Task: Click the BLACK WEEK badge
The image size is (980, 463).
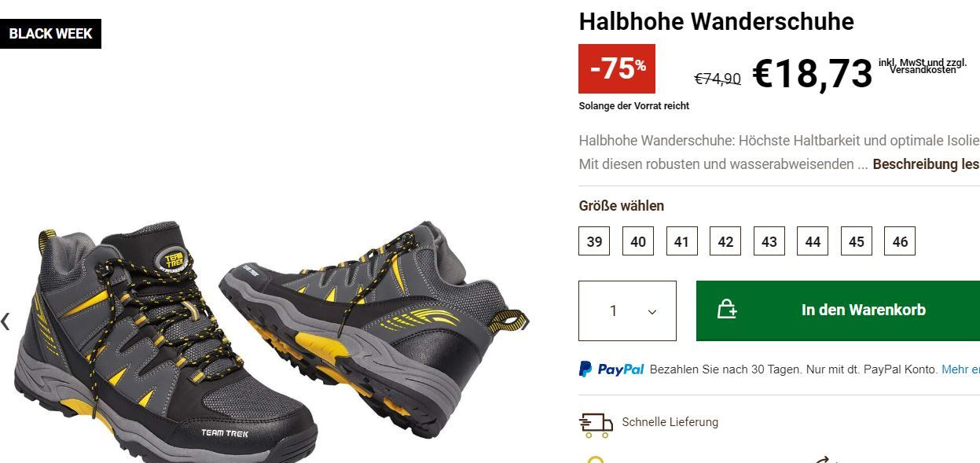Action: 51,34
